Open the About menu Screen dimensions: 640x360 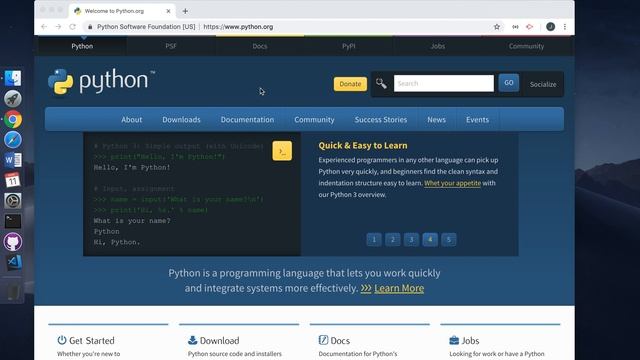[131, 120]
